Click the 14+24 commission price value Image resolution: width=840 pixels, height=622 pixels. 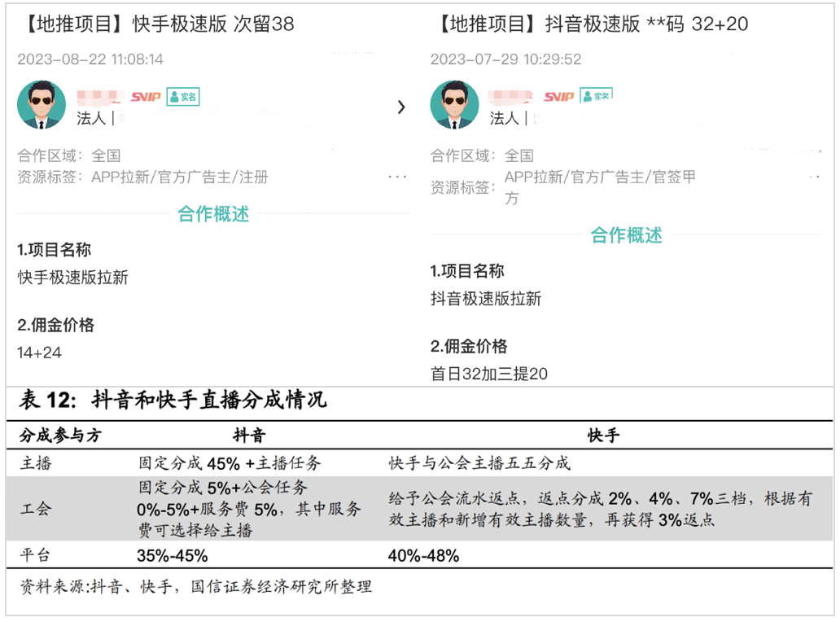coord(40,353)
